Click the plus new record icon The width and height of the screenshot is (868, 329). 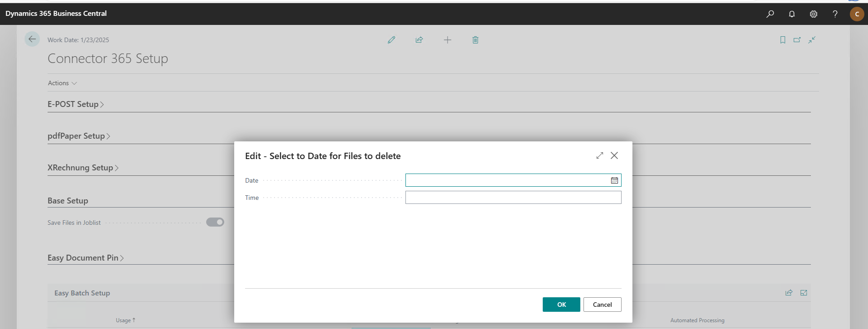(x=447, y=40)
